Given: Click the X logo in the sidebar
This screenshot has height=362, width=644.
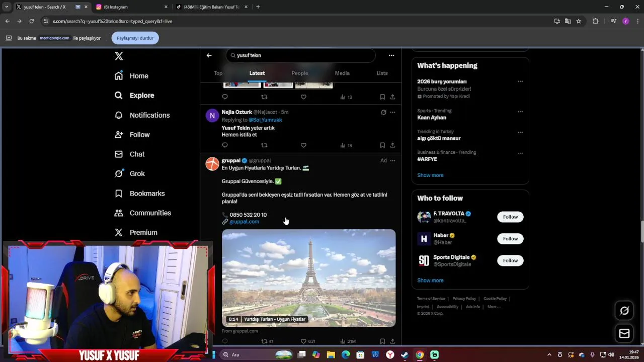Looking at the screenshot, I should tap(119, 56).
